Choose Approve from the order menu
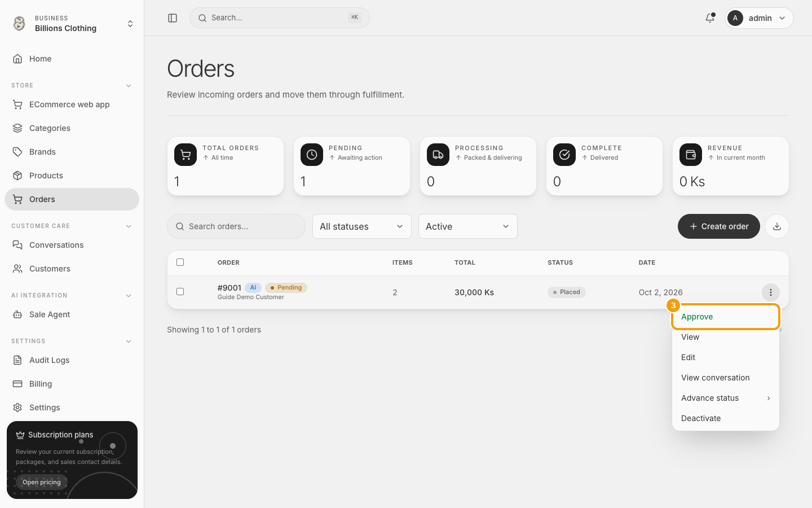 pyautogui.click(x=726, y=317)
